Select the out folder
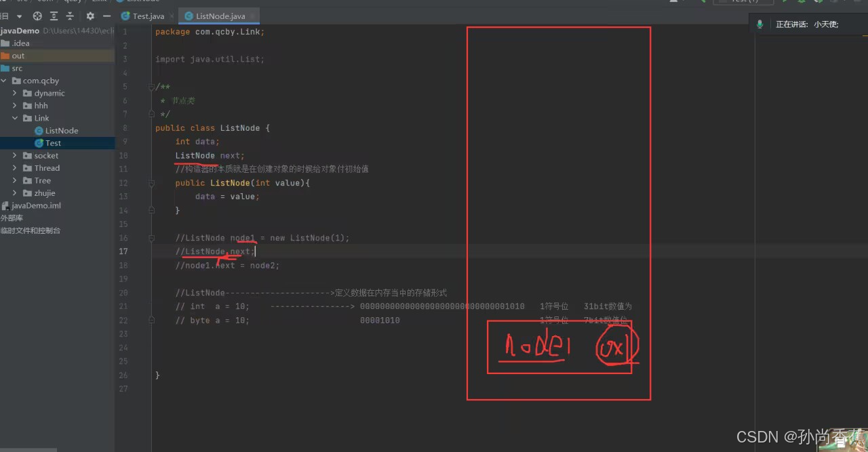Image resolution: width=868 pixels, height=452 pixels. [18, 56]
